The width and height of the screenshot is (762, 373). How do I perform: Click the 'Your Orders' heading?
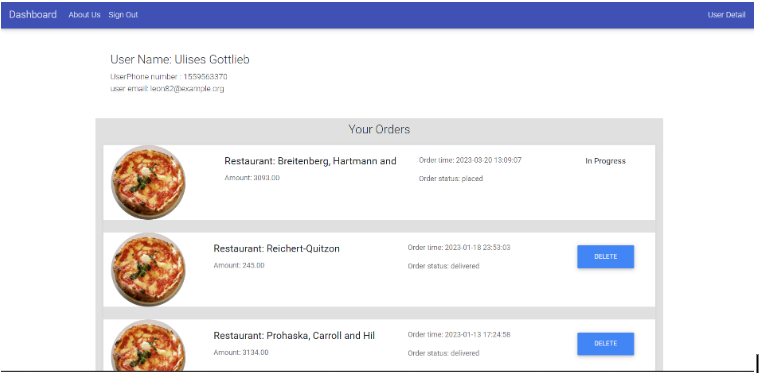click(379, 129)
